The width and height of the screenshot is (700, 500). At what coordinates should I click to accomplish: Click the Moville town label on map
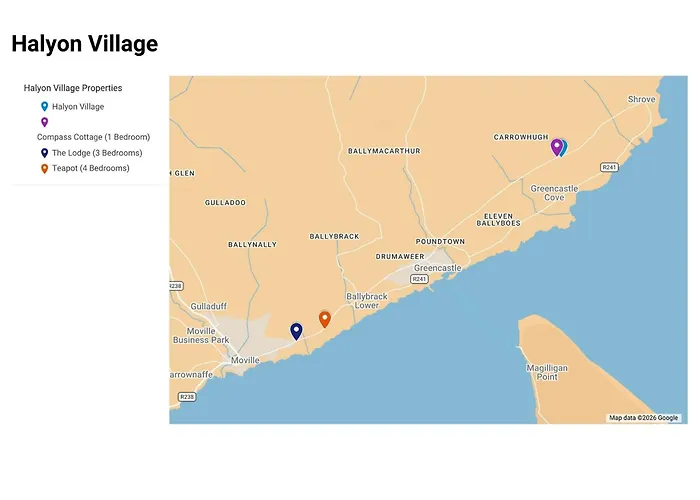pyautogui.click(x=245, y=360)
